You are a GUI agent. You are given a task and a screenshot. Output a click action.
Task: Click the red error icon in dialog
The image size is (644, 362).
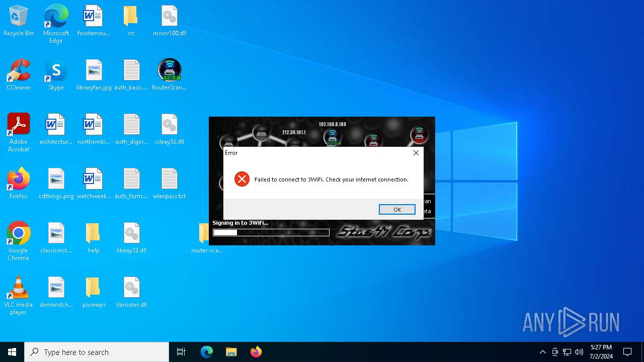[242, 179]
